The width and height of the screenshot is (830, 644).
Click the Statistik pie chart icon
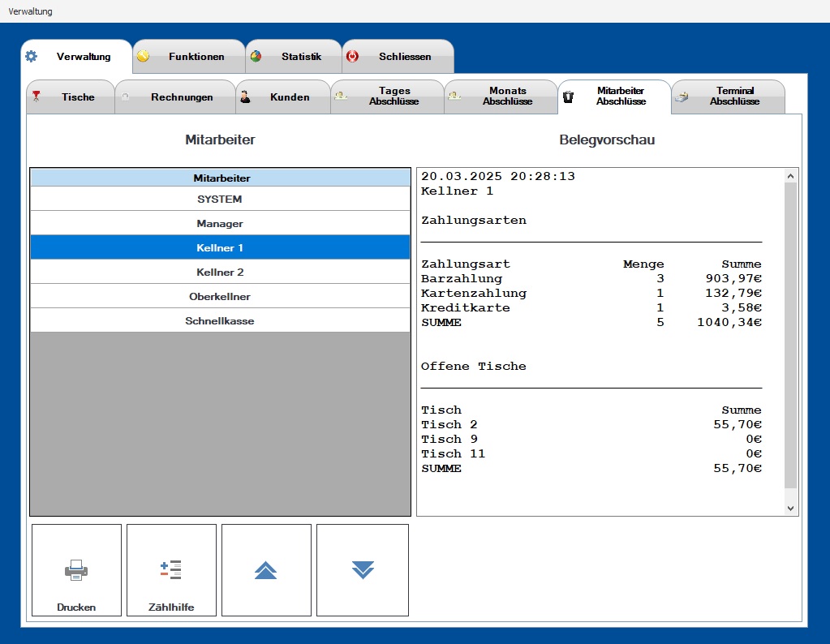[256, 57]
